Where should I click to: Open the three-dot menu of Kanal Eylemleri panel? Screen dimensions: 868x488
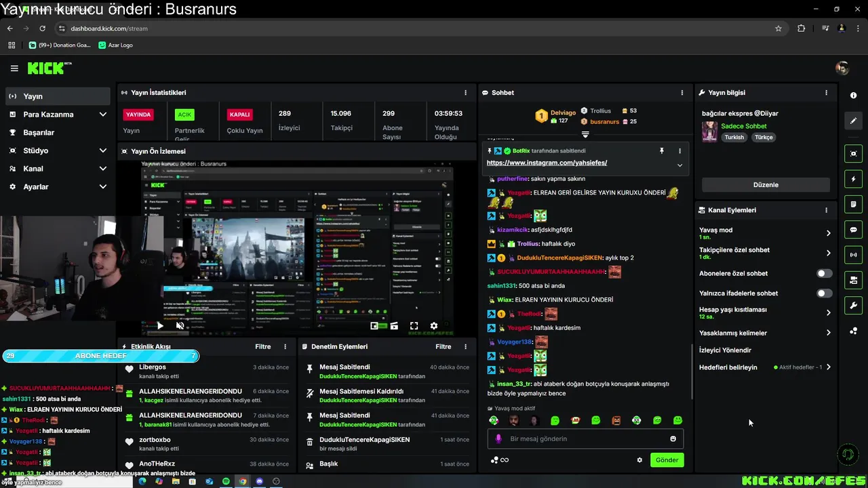pos(826,210)
